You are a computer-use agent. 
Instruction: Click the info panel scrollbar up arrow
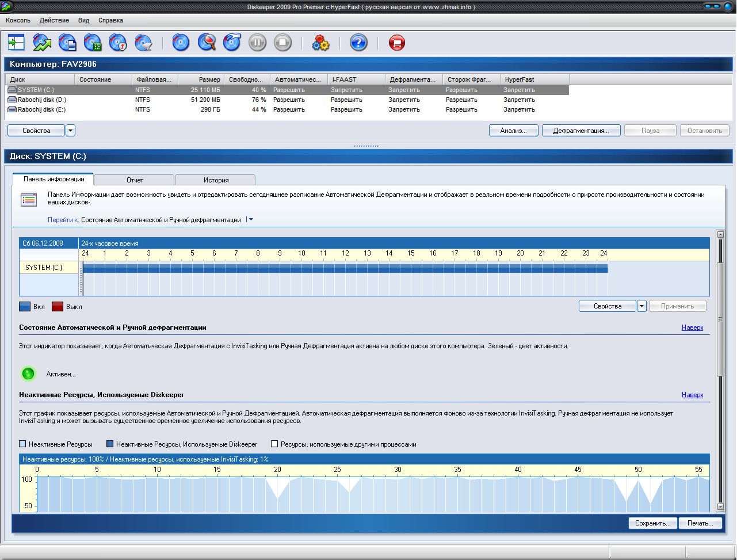tap(720, 234)
